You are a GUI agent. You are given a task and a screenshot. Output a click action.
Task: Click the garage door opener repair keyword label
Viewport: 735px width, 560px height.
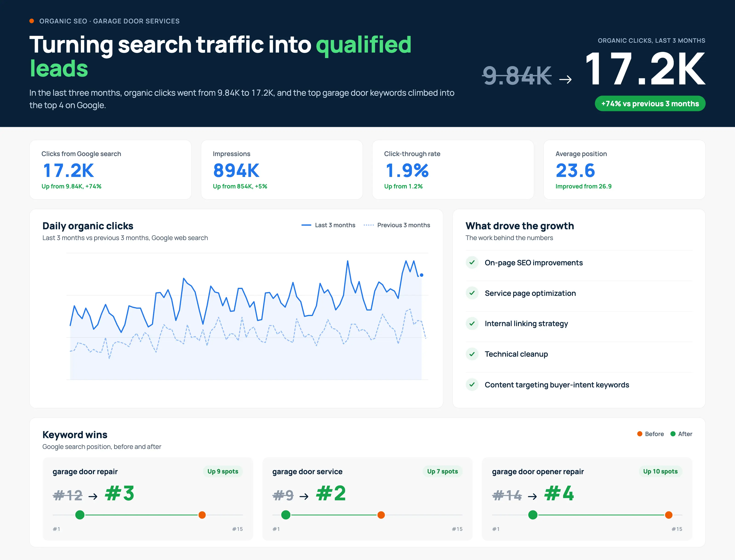click(x=538, y=472)
